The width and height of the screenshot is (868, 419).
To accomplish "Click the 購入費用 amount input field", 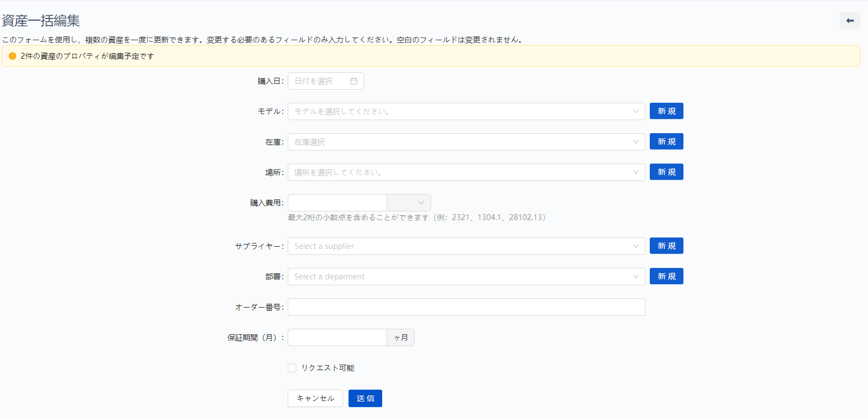I will tap(337, 203).
